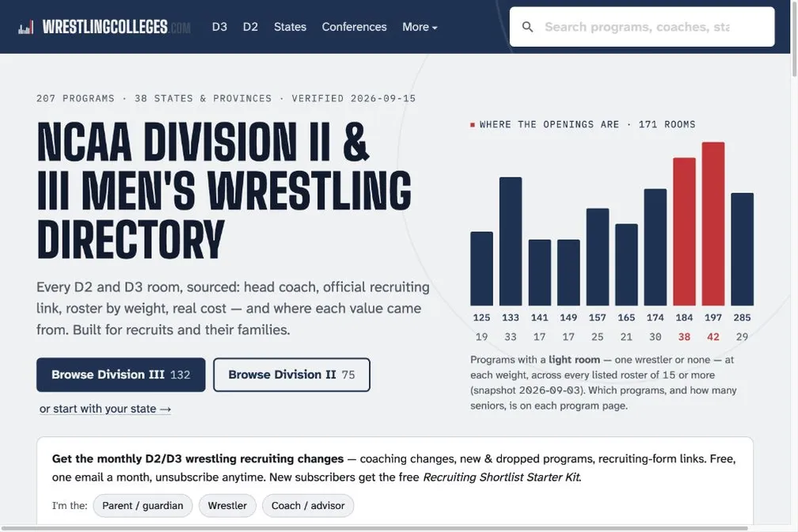
Task: Click the WrestlingColleges bar-chart logo icon
Action: click(x=26, y=28)
